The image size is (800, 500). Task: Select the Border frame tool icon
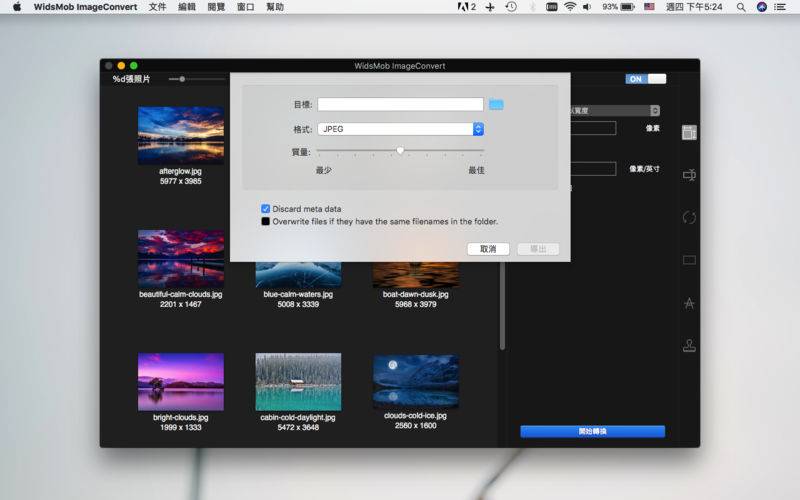click(x=689, y=260)
